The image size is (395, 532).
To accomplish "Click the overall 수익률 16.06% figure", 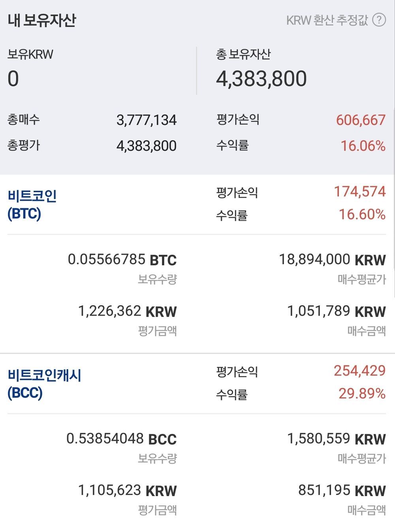I will click(x=363, y=146).
